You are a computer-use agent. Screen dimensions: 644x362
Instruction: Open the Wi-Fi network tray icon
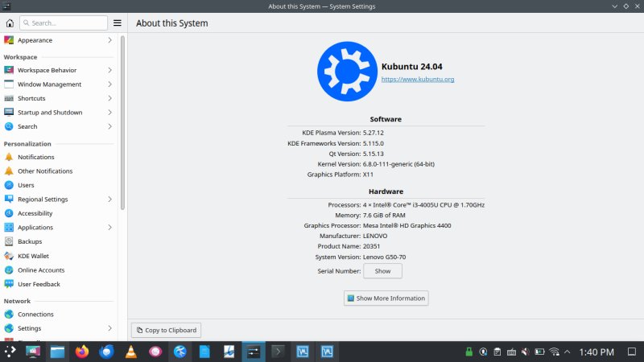click(554, 352)
